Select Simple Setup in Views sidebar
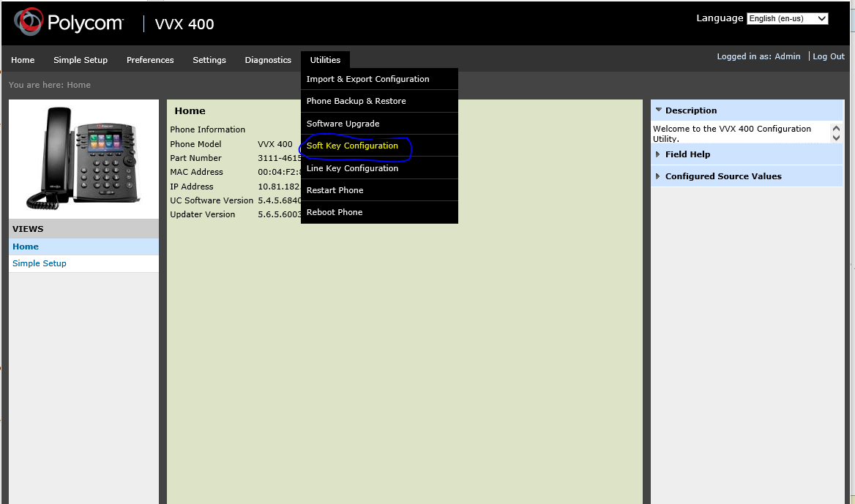This screenshot has width=855, height=504. point(40,263)
